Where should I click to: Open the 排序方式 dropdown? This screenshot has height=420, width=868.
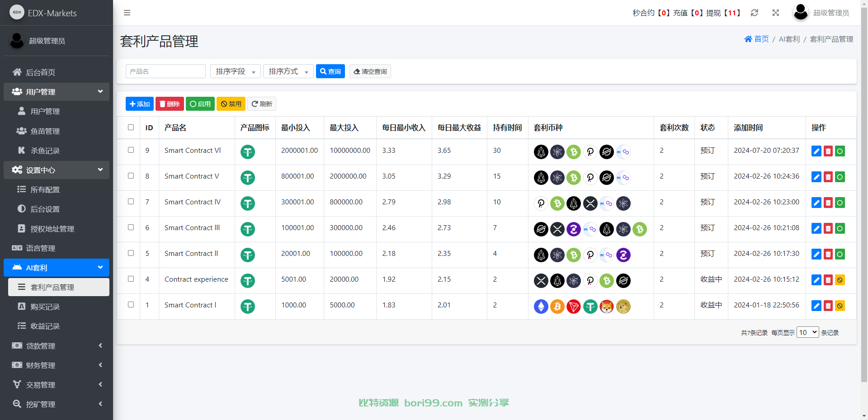click(288, 71)
